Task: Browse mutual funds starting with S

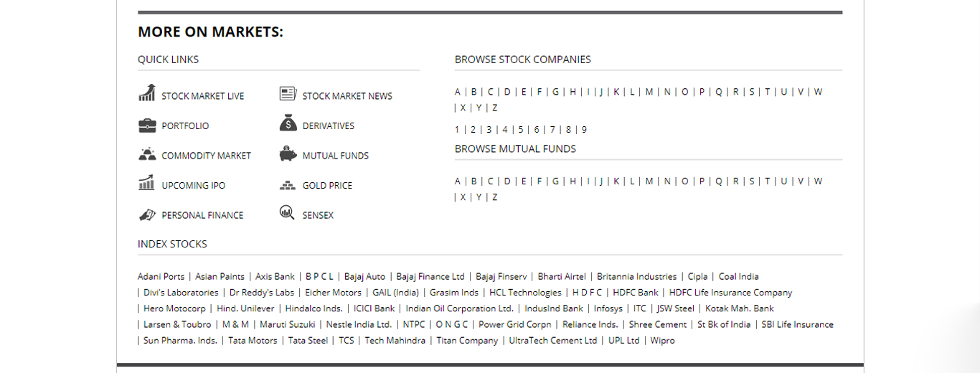Action: pyautogui.click(x=752, y=181)
